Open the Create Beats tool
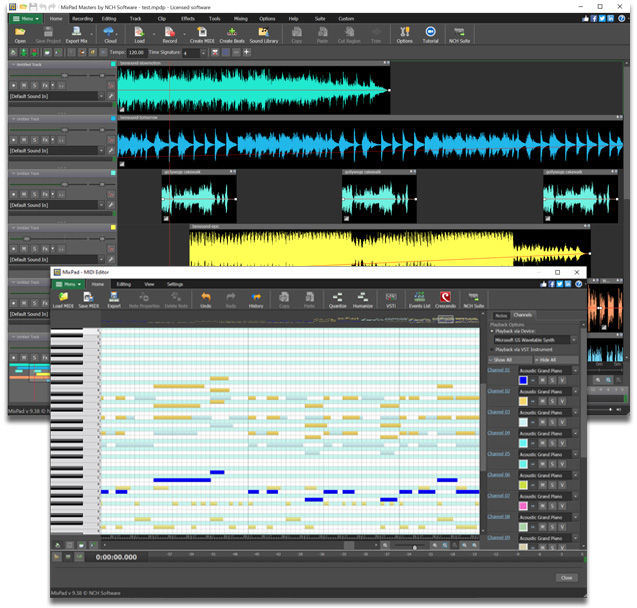 [x=232, y=35]
